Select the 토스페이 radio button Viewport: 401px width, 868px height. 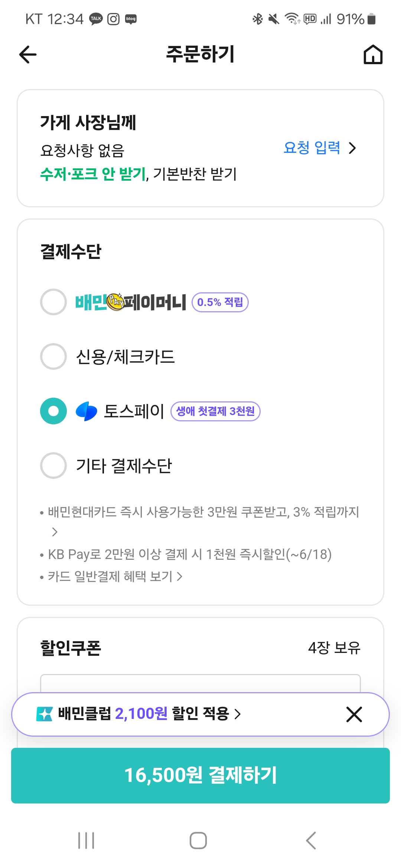(53, 411)
